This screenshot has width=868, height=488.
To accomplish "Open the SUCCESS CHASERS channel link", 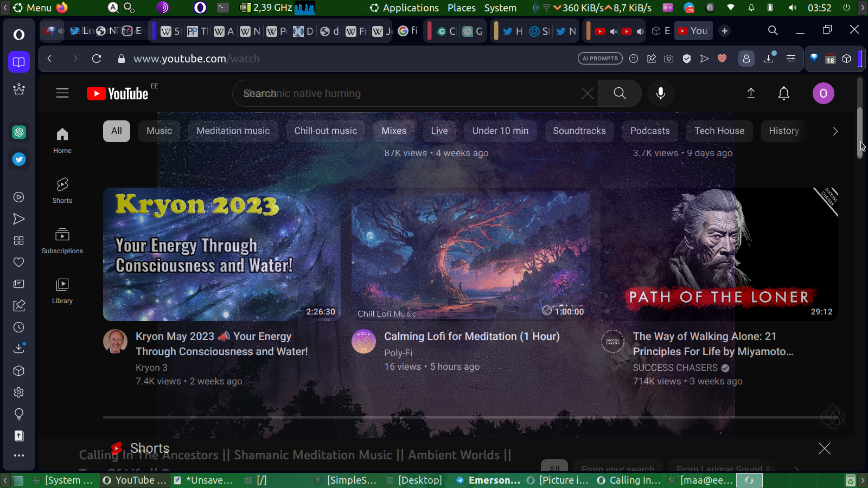I will pyautogui.click(x=675, y=368).
